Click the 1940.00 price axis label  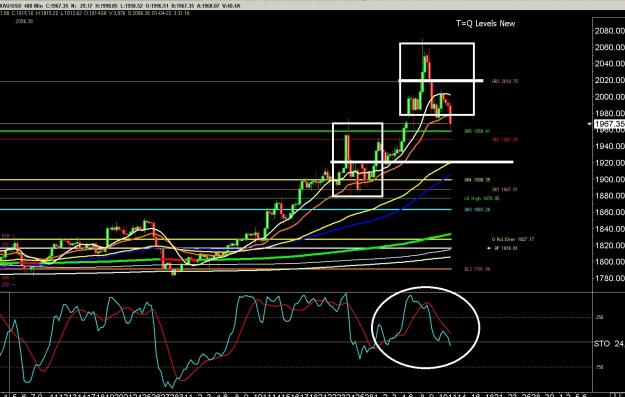pyautogui.click(x=609, y=146)
